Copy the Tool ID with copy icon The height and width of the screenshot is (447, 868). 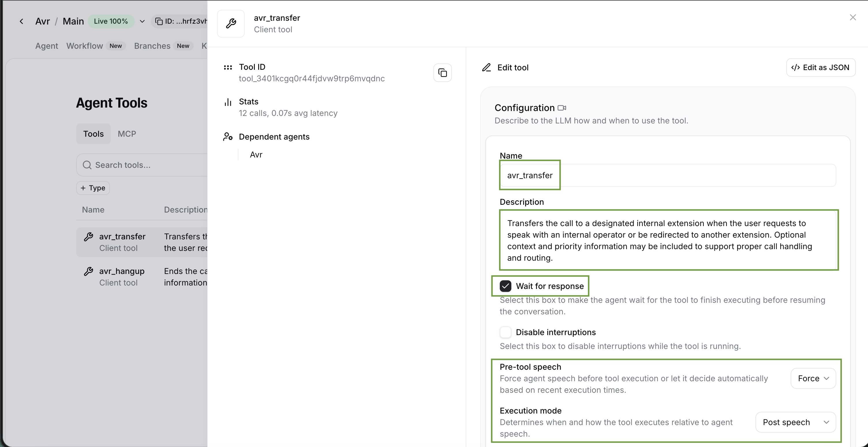[x=442, y=72]
